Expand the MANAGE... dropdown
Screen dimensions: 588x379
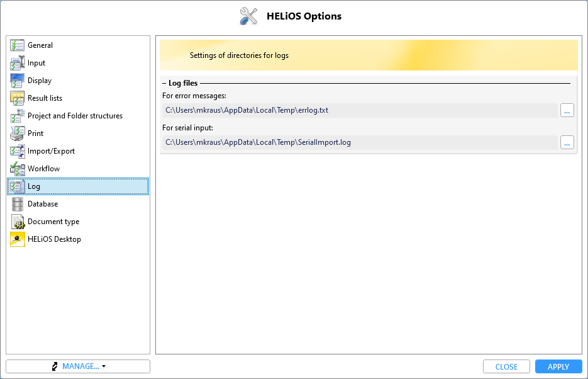(78, 366)
